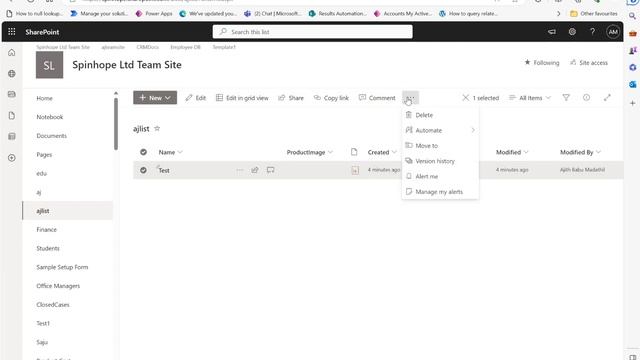
Task: Open My sites globe icon in left rail
Action: (x=12, y=74)
